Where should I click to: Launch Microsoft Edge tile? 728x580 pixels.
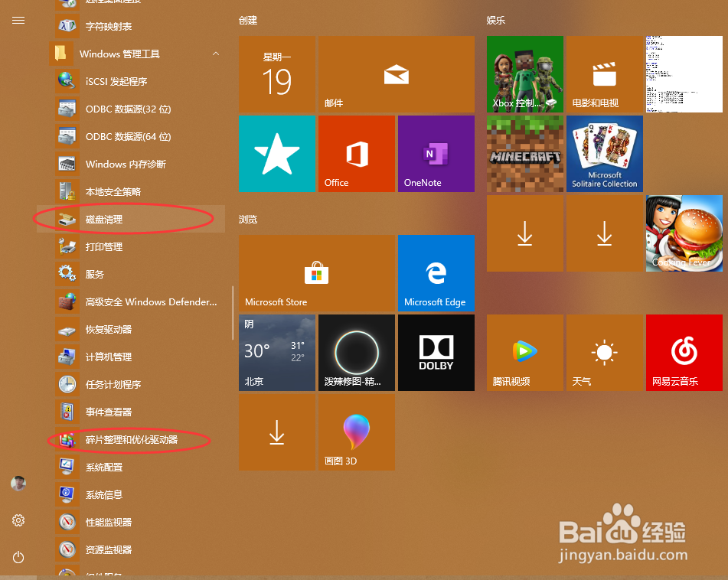[x=436, y=273]
